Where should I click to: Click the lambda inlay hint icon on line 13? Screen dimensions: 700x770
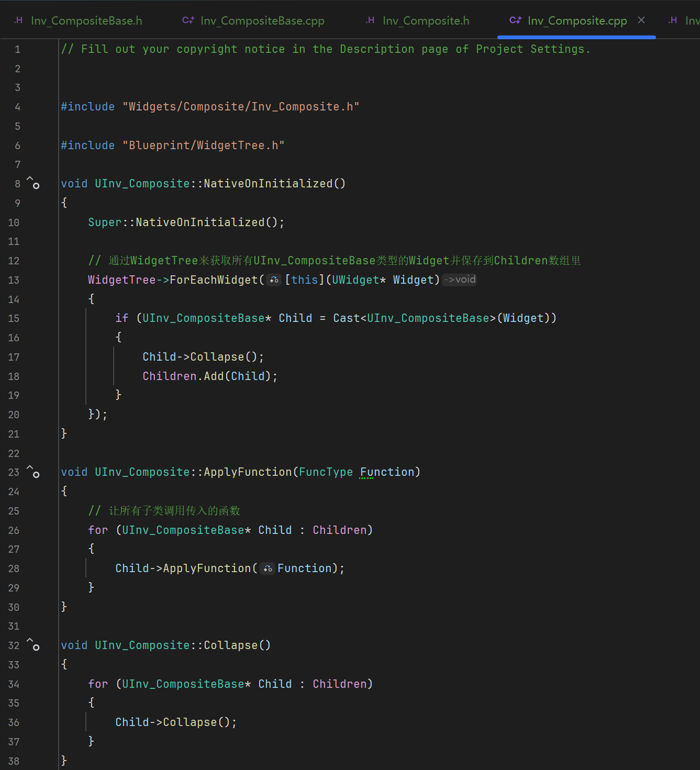(x=274, y=280)
